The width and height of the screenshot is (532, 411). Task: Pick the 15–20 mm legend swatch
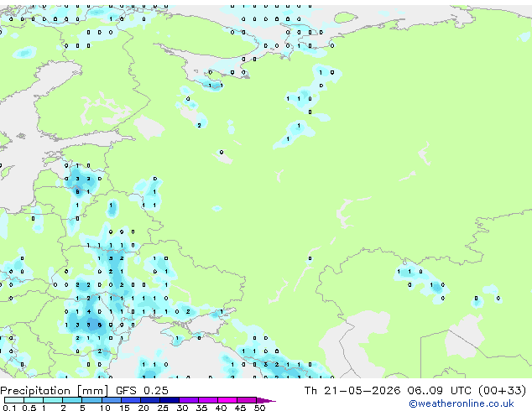tap(131, 400)
